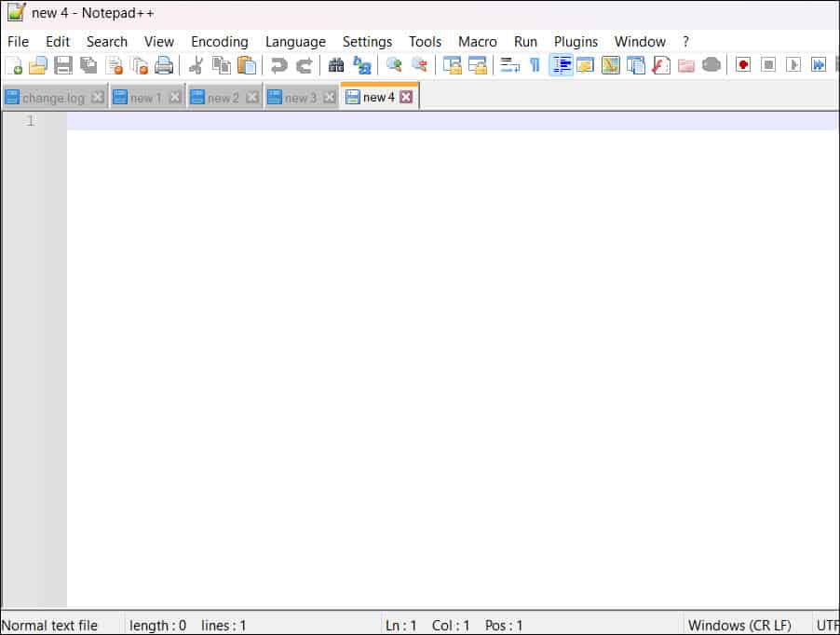This screenshot has height=635, width=840.
Task: Undo using the curved arrow icon
Action: 278,65
